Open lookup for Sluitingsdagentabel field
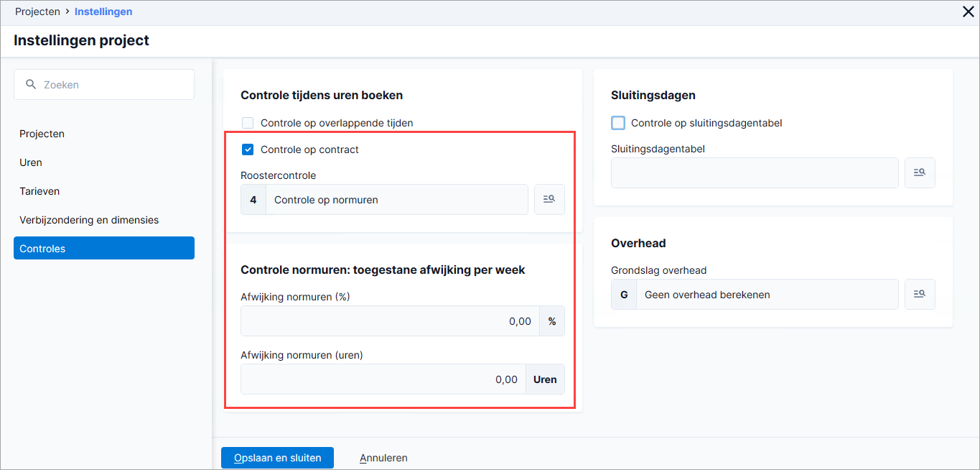The height and width of the screenshot is (470, 980). click(x=920, y=172)
